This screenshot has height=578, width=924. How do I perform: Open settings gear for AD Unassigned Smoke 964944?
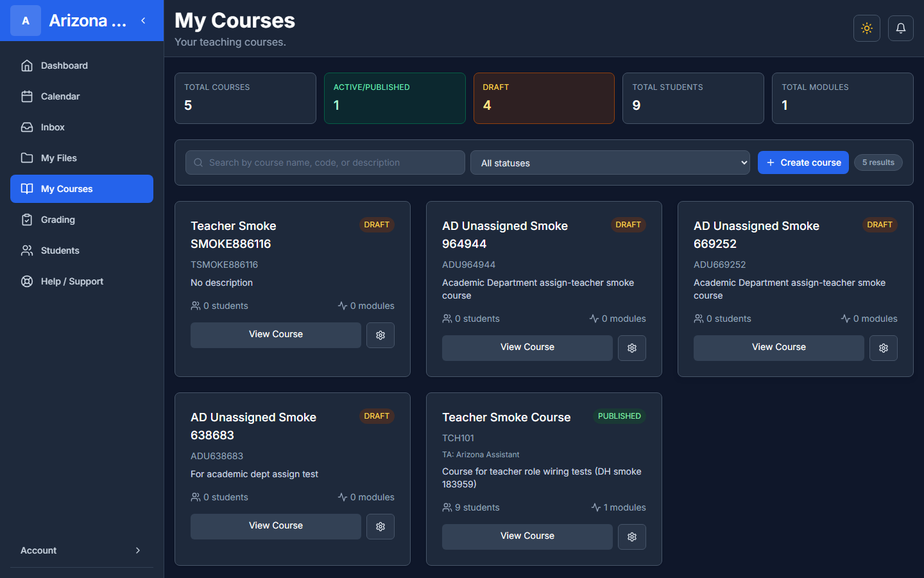tap(632, 348)
